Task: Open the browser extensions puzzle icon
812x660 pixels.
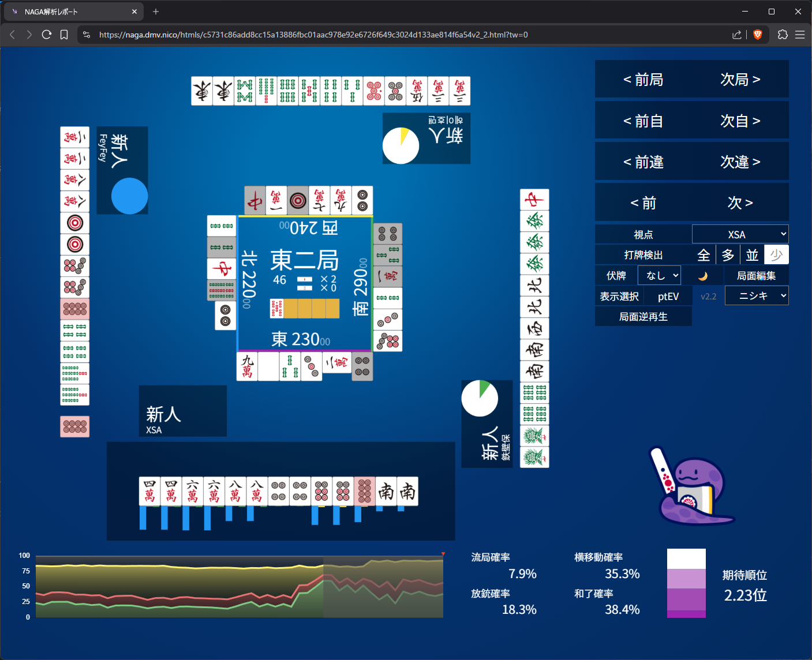Action: (783, 35)
